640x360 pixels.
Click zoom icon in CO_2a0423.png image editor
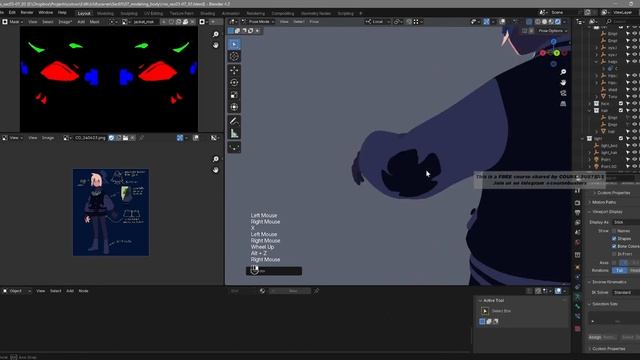coord(216,159)
